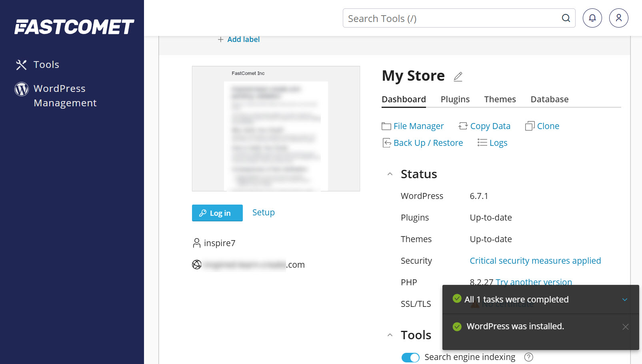
Task: Open the Logs link
Action: tap(498, 143)
